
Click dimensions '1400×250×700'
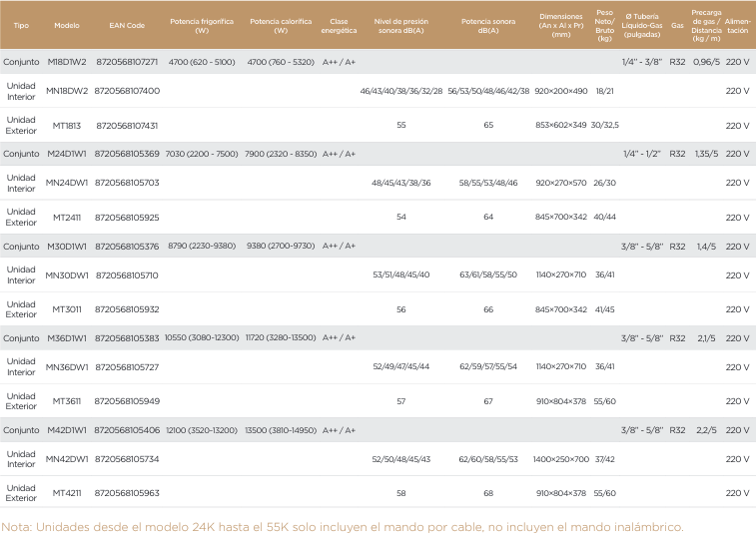[561, 459]
